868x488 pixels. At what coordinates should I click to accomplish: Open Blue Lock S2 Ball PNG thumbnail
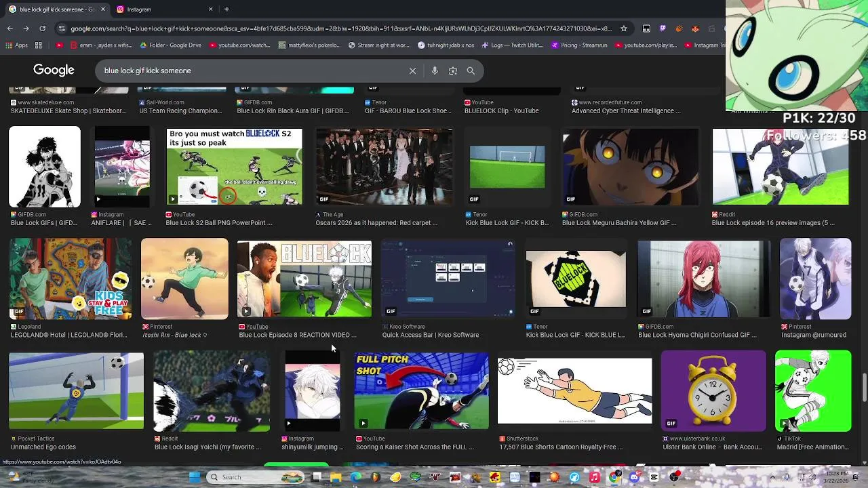pyautogui.click(x=234, y=167)
